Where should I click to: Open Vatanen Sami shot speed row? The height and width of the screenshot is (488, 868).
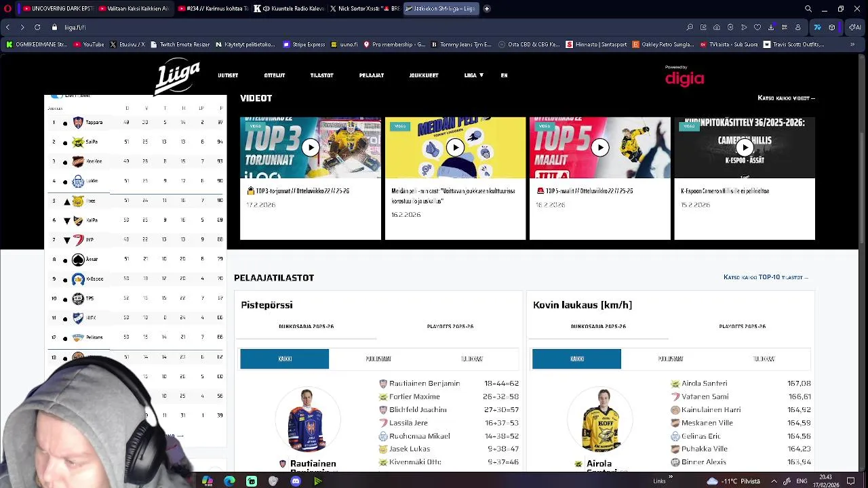(741, 396)
